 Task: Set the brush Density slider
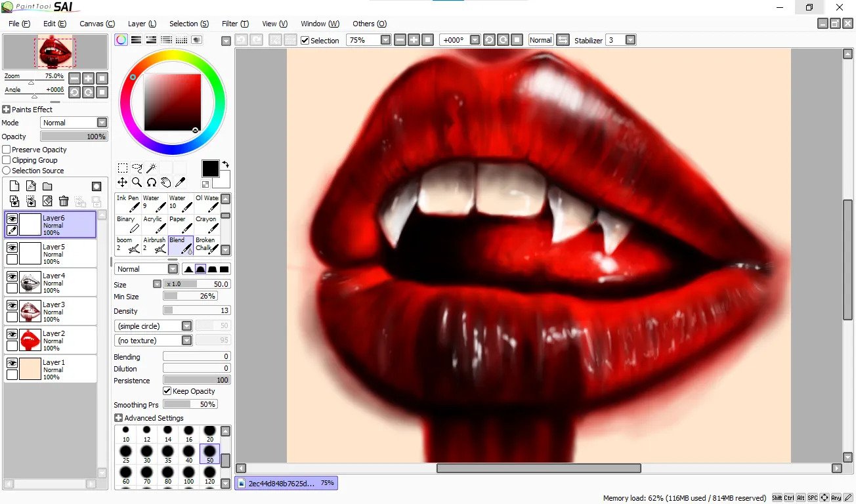click(x=196, y=310)
